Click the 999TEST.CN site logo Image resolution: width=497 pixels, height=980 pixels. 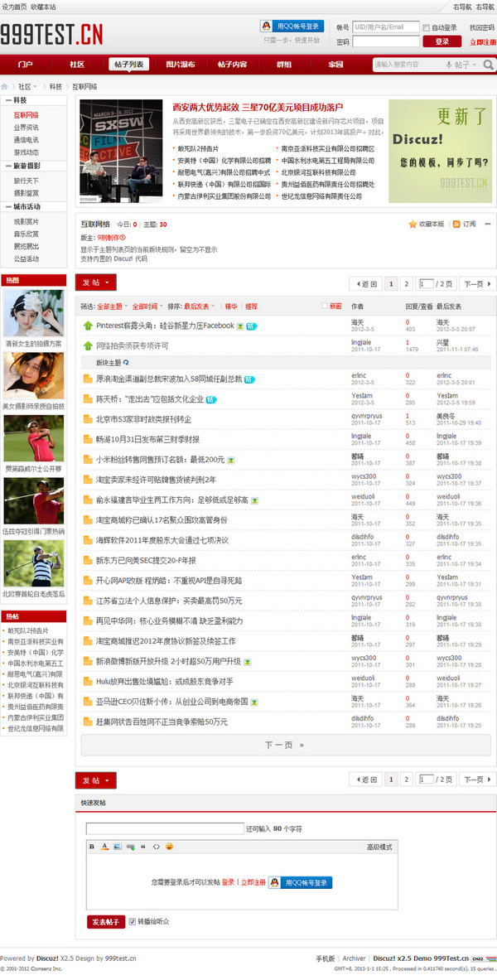[52, 34]
